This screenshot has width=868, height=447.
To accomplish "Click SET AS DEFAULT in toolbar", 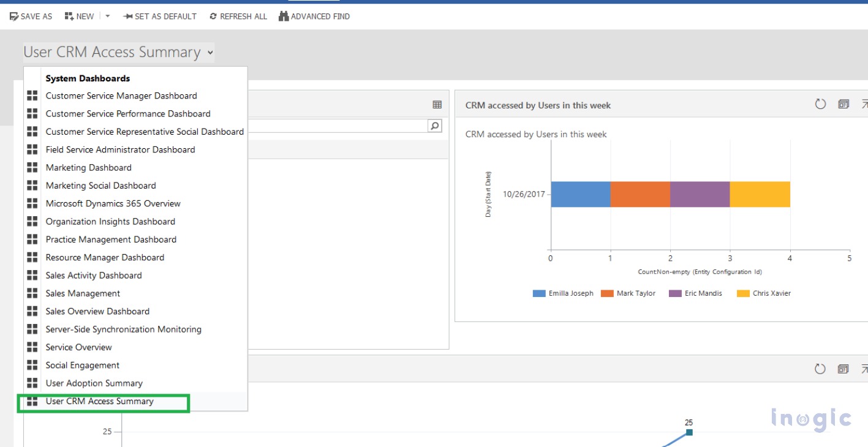I will 160,17.
